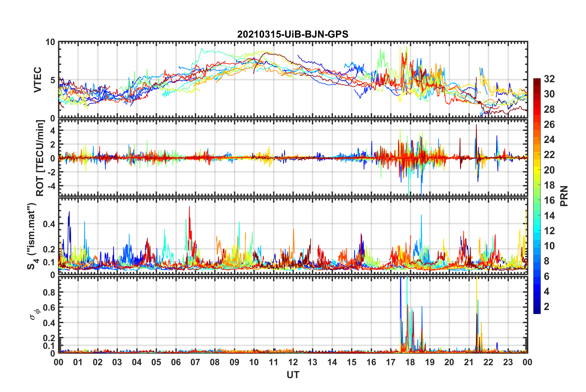Select the "23" hour tick on UT axis

[508, 362]
